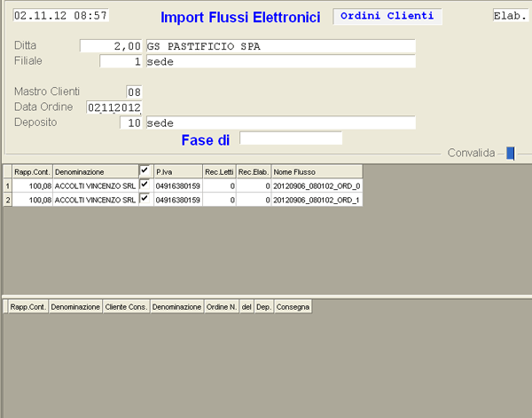Click Denominazione header after Cliente Cons.

tap(176, 307)
